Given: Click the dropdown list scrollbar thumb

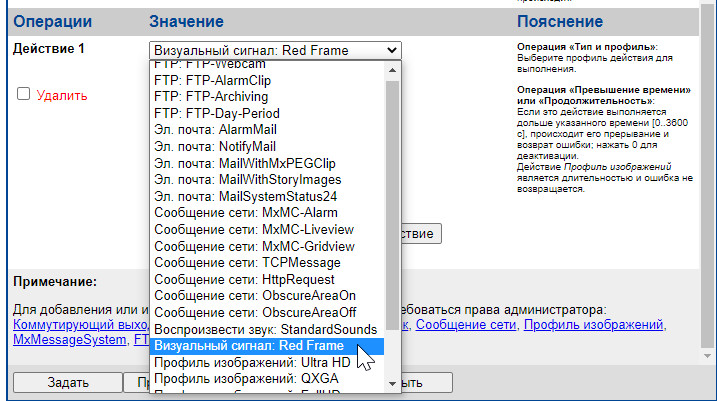Looking at the screenshot, I should pos(392,205).
